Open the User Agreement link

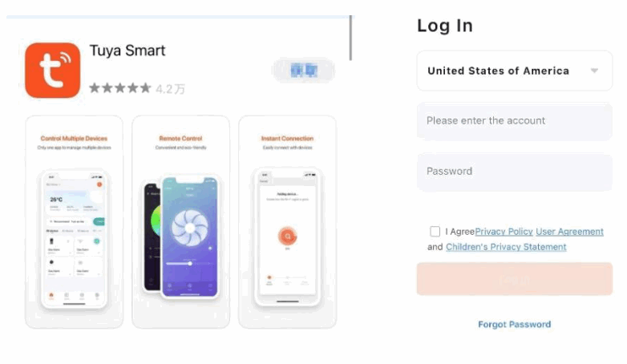[569, 232]
